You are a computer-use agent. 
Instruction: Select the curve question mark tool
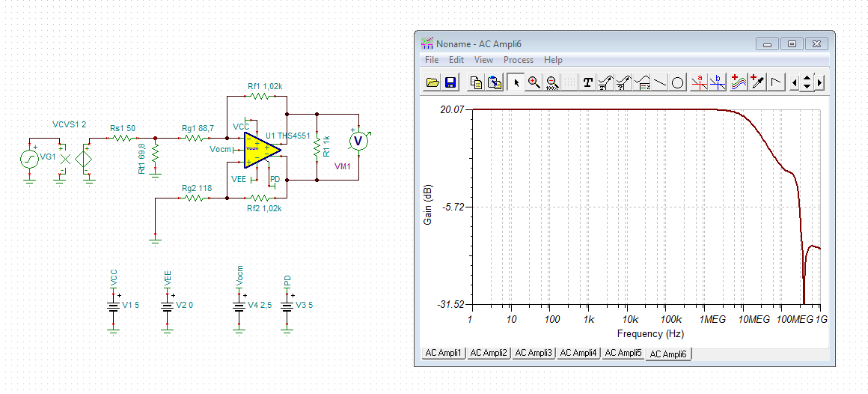coord(624,82)
